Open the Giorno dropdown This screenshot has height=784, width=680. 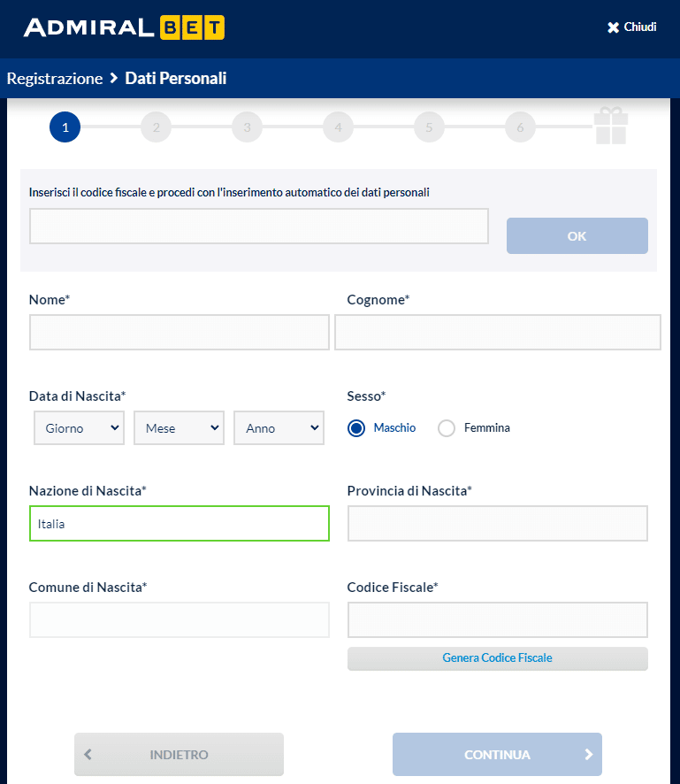(79, 427)
